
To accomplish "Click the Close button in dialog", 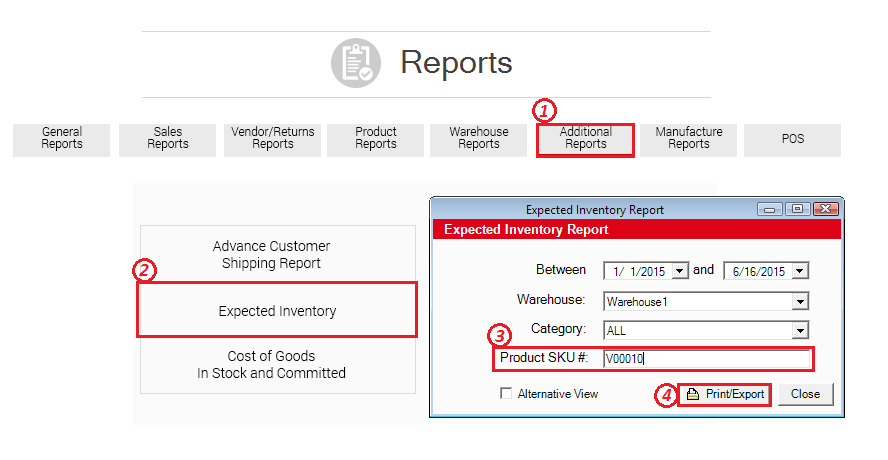I will click(805, 394).
